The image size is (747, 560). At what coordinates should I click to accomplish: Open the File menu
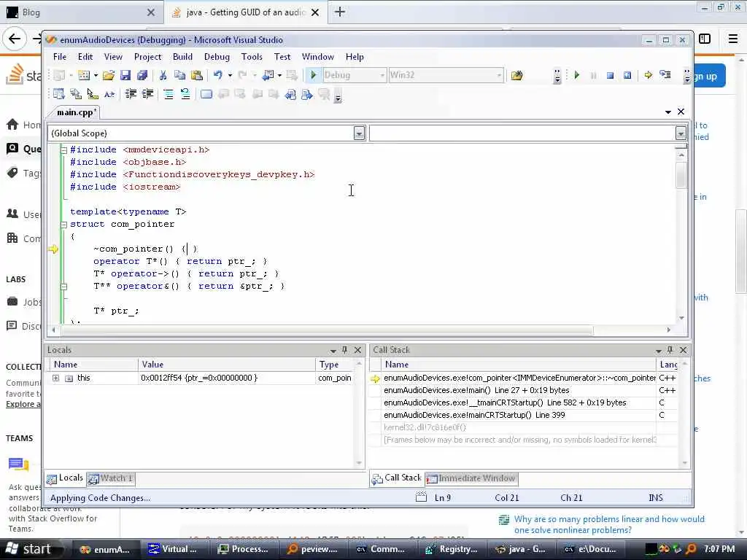tap(60, 57)
